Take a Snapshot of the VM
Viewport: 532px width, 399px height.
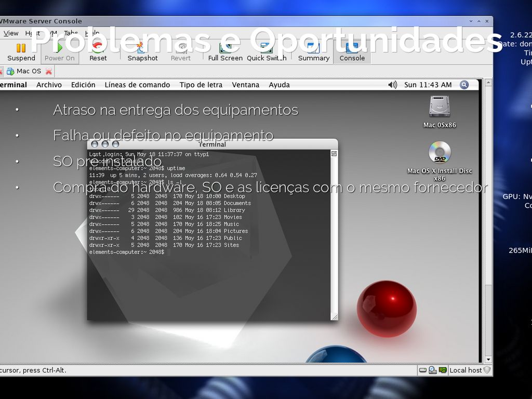point(142,51)
